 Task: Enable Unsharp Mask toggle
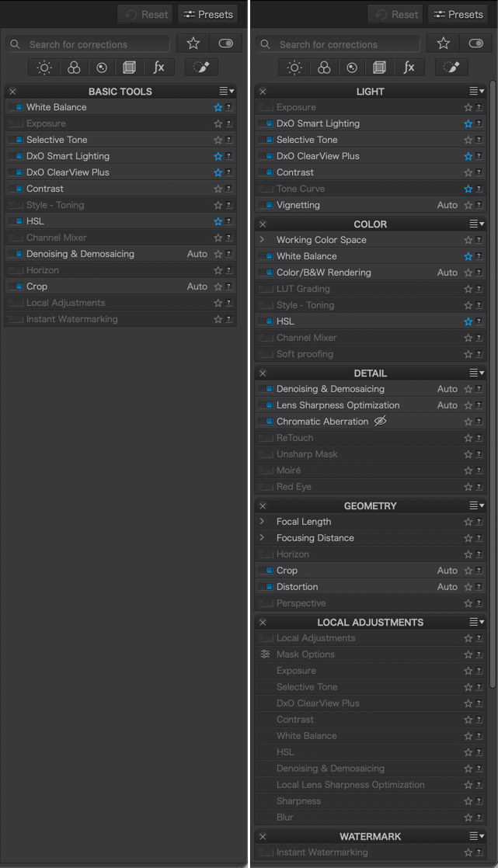[266, 454]
